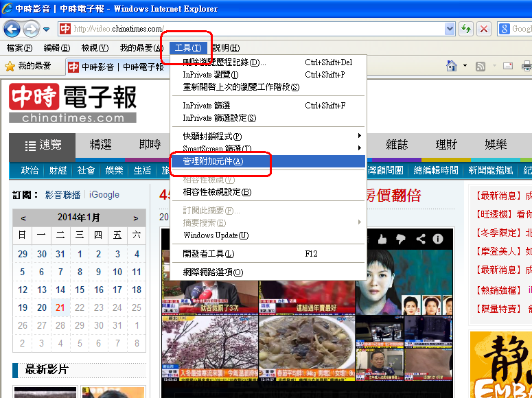This screenshot has height=398, width=532.
Task: Select date 21 in the calendar
Action: (60, 307)
